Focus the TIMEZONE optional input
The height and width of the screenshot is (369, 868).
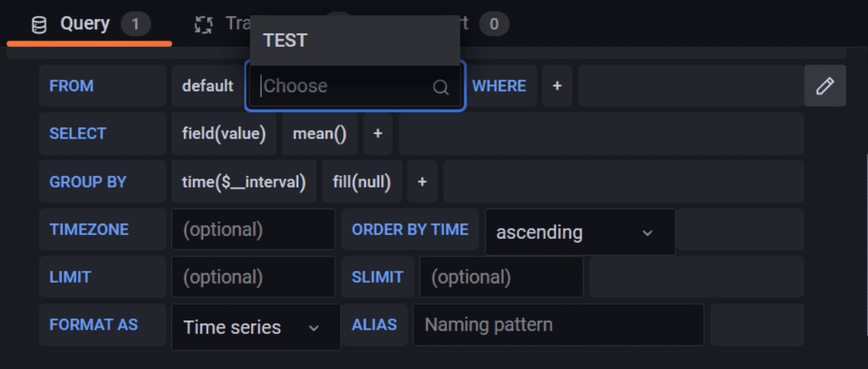pyautogui.click(x=253, y=230)
